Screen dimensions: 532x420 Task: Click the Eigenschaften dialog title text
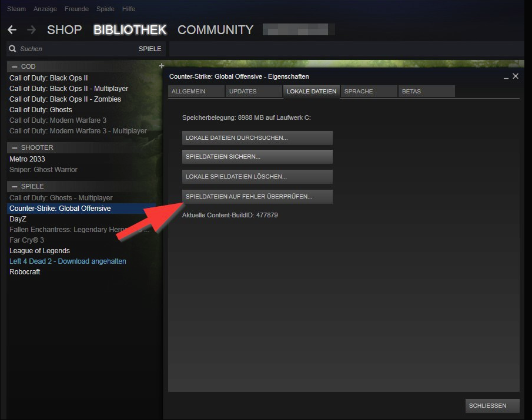click(239, 76)
